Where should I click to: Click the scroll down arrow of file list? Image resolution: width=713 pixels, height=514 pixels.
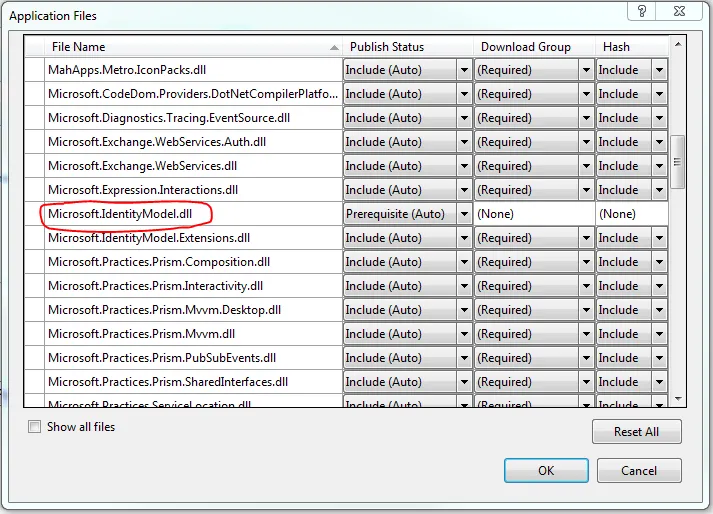coord(678,399)
